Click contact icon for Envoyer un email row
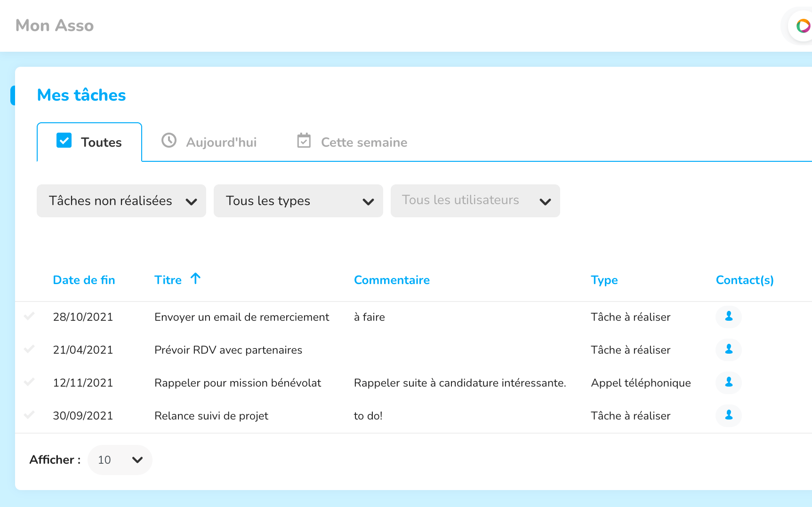 pos(728,317)
